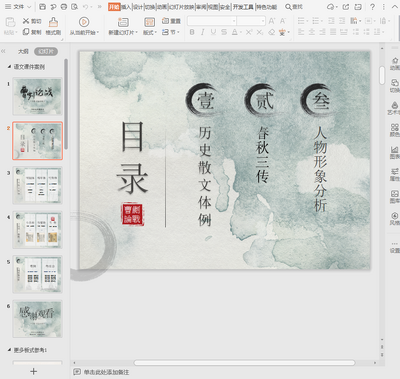
Task: Click the Increase Indent icon
Action: coord(342,21)
